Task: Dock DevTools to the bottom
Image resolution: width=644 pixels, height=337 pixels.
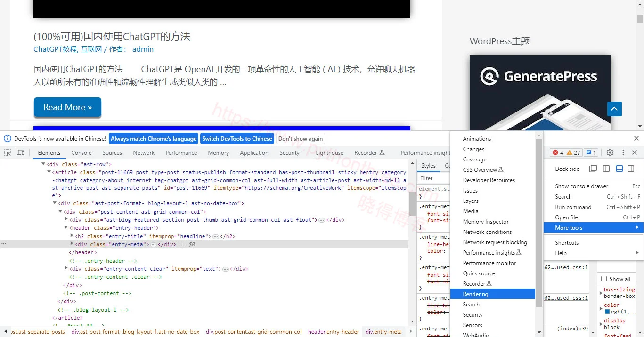Action: [620, 168]
